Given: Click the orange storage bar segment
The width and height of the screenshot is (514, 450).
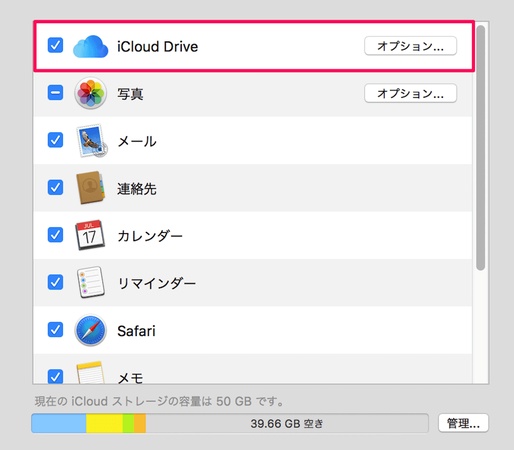Looking at the screenshot, I should point(140,423).
